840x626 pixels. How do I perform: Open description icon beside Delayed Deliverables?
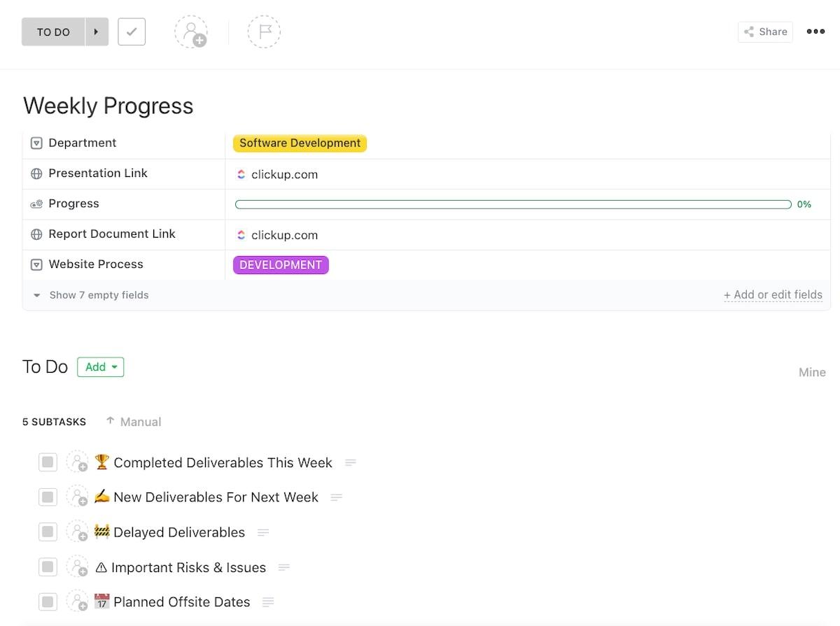(x=263, y=532)
